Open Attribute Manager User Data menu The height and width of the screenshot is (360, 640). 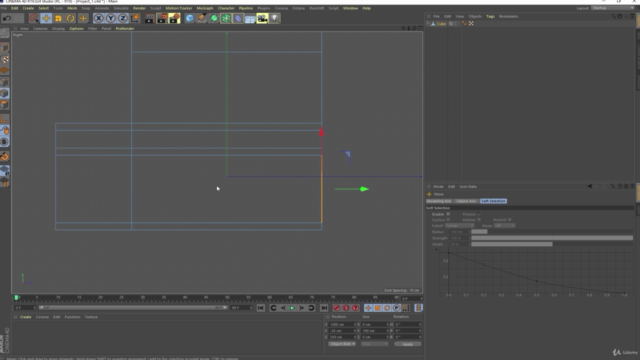point(468,187)
